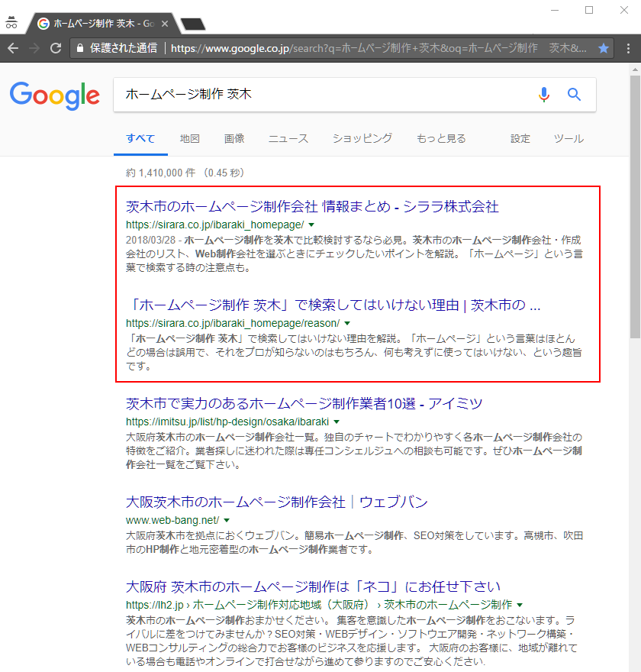Switch to the 画像 search tab
641x672 pixels.
click(x=234, y=138)
